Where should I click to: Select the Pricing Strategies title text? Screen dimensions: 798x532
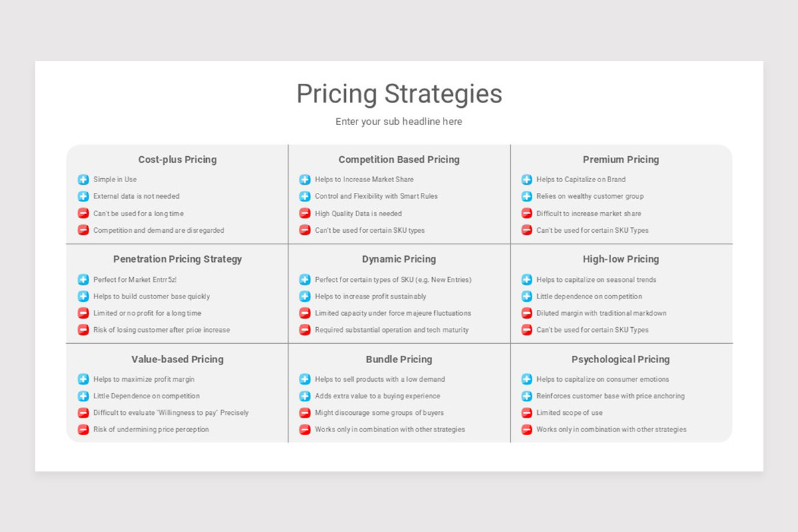point(399,94)
